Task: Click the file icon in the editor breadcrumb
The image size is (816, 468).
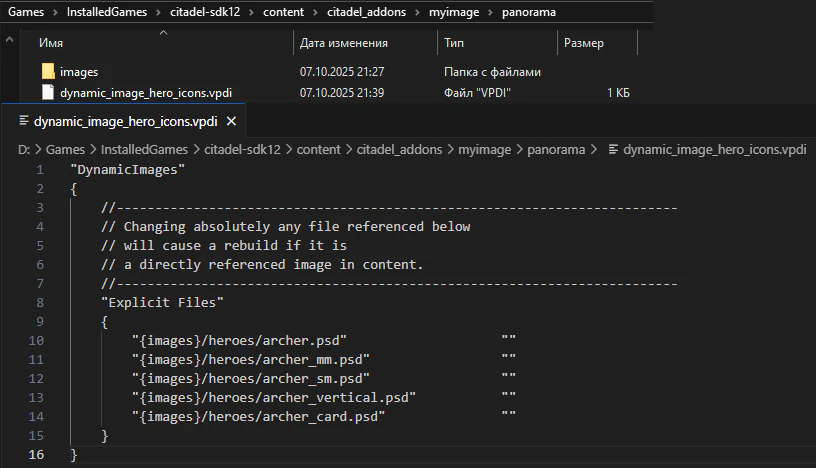Action: click(612, 149)
